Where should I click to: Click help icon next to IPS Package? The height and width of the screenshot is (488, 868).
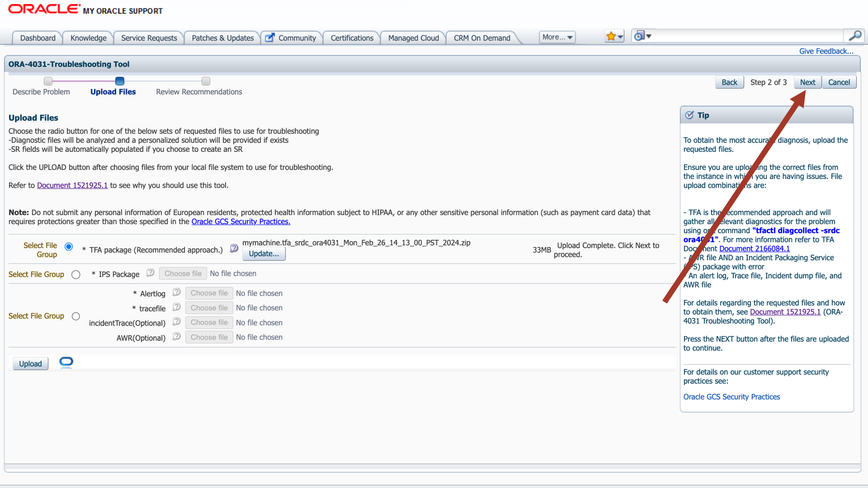pos(150,273)
